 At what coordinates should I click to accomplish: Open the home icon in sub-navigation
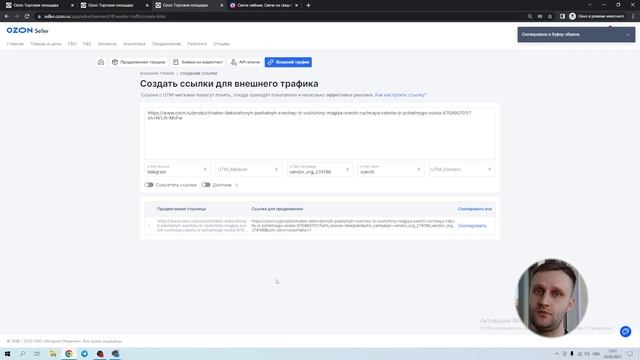[101, 62]
